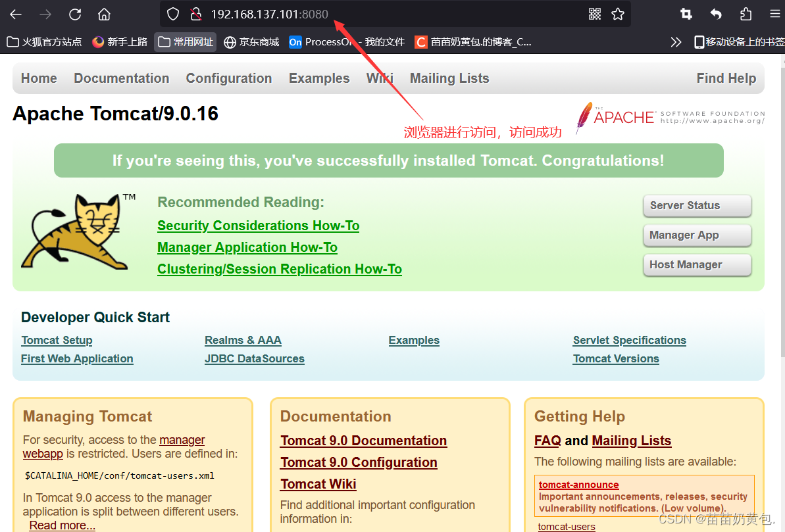Open the Tomcat Setup quick start link
The height and width of the screenshot is (532, 785).
[x=57, y=341]
